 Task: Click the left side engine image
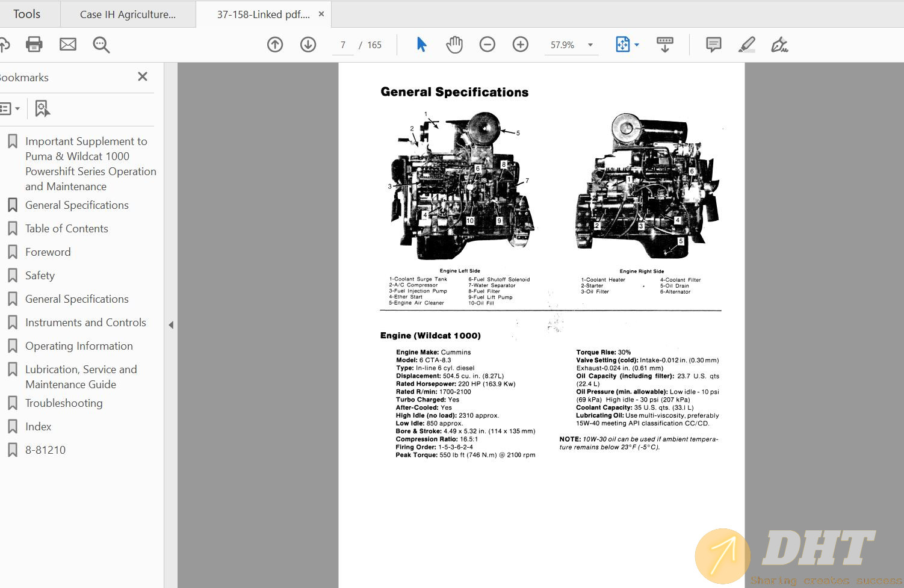point(460,185)
